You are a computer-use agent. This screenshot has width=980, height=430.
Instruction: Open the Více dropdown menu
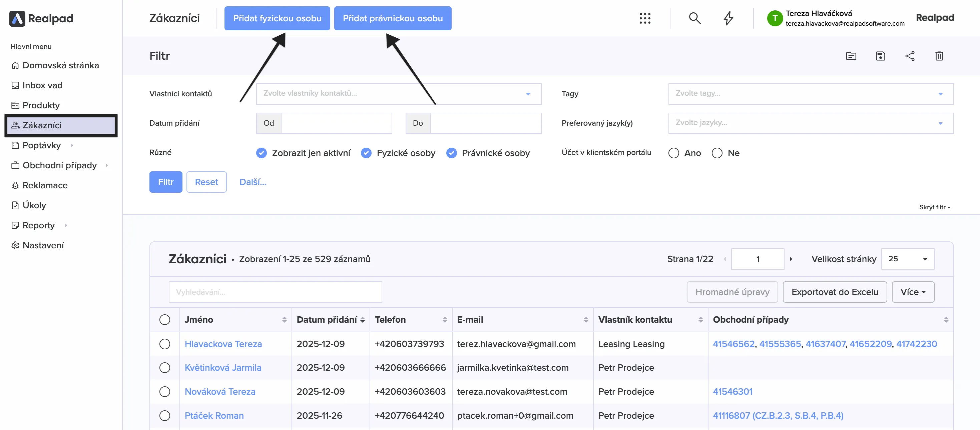(x=913, y=292)
